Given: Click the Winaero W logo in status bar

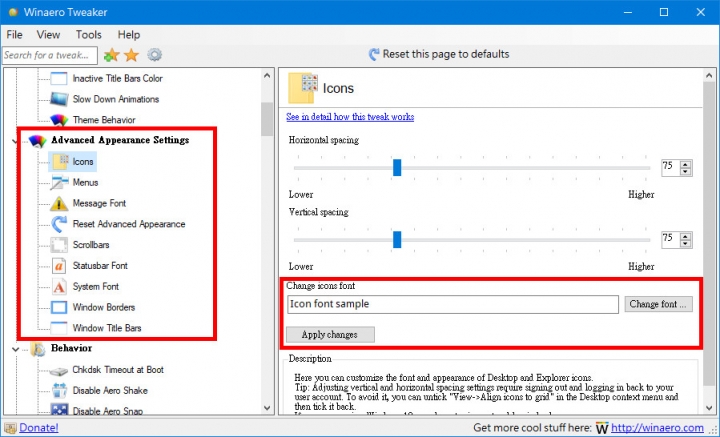Looking at the screenshot, I should coord(602,428).
